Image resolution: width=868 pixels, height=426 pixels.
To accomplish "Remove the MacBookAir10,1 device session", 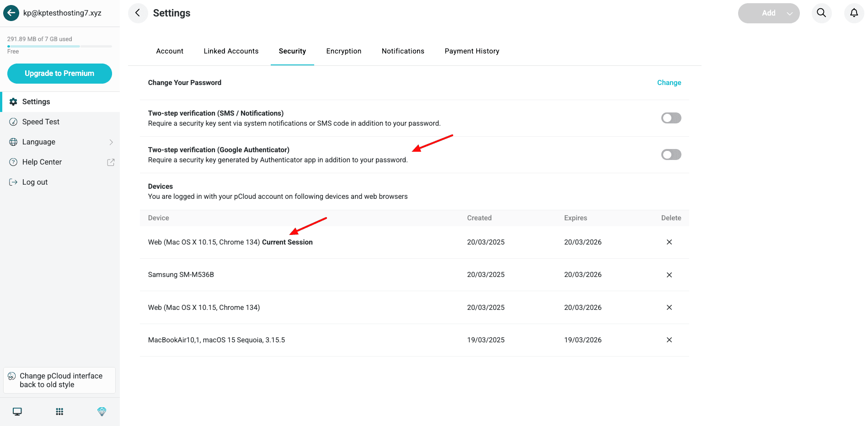I will [669, 340].
